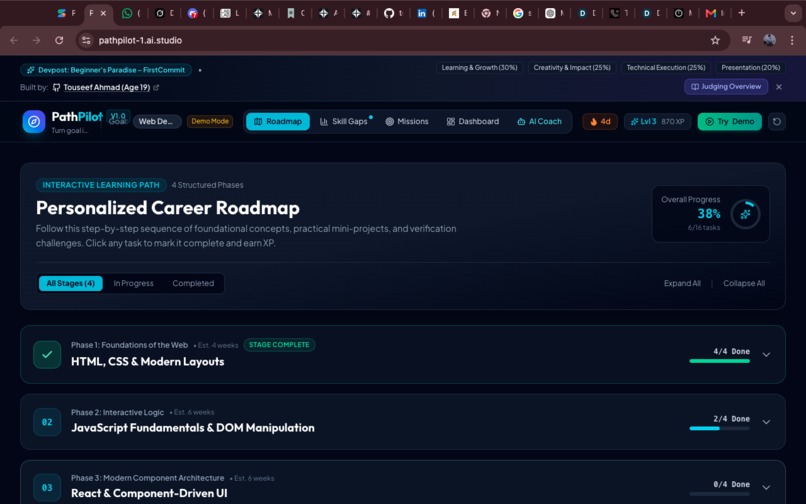Click the Phase 1 4/4 Done progress bar
806x504 pixels.
tap(720, 361)
